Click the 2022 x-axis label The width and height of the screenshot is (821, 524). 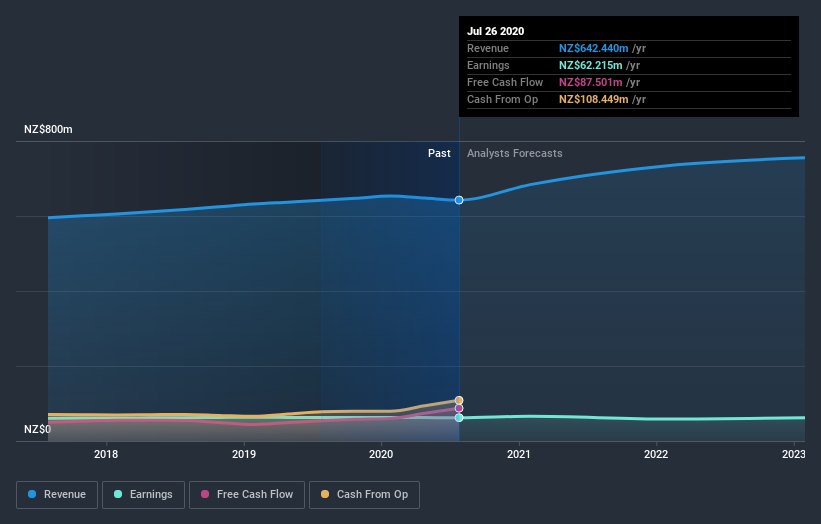click(656, 454)
